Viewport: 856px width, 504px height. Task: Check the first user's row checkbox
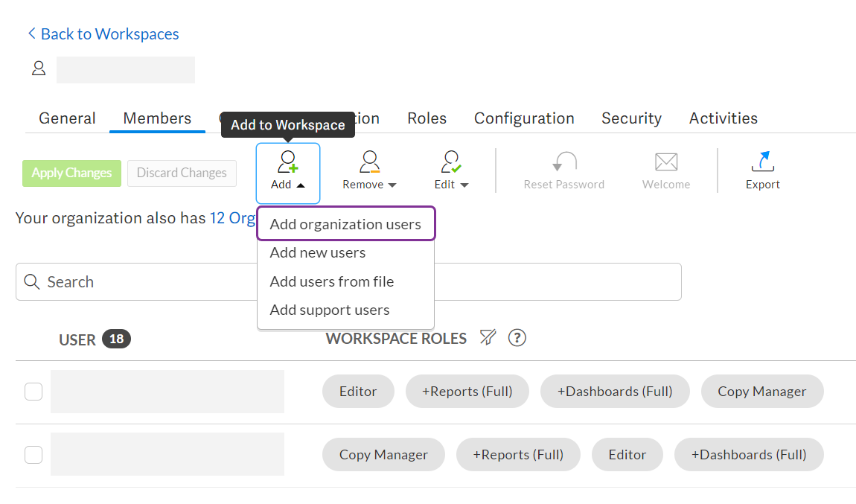coord(33,391)
